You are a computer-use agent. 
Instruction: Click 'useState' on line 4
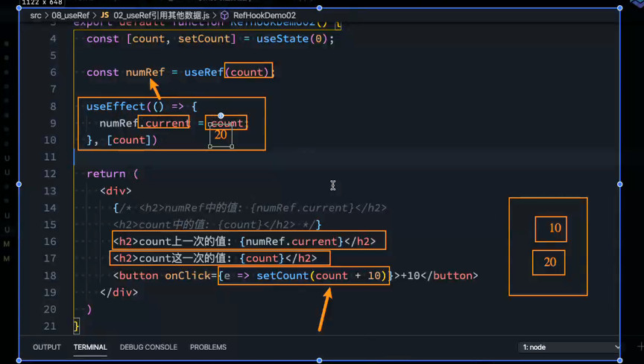coord(282,39)
